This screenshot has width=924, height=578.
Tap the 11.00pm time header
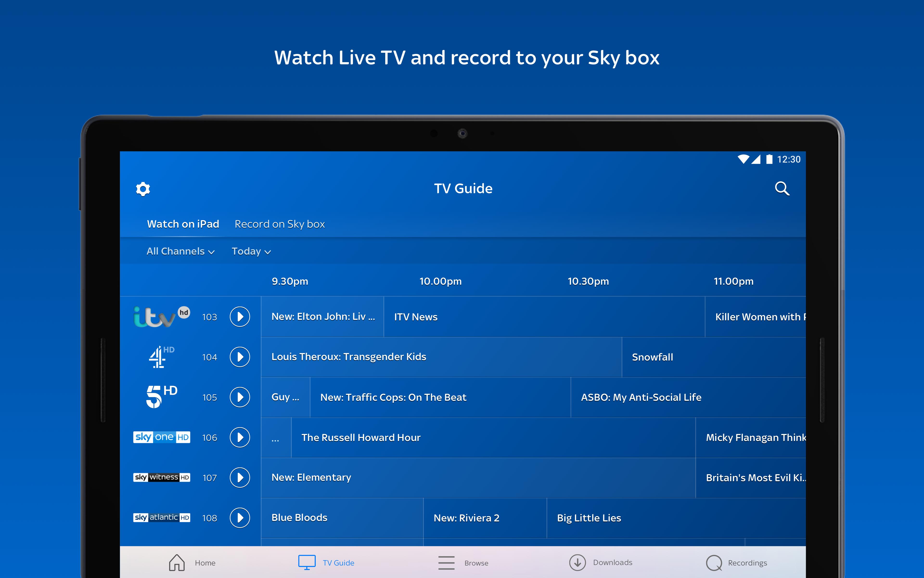coord(733,281)
